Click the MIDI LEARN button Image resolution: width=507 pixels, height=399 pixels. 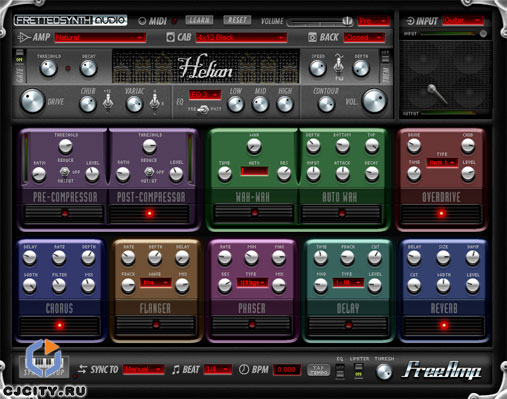coord(199,20)
